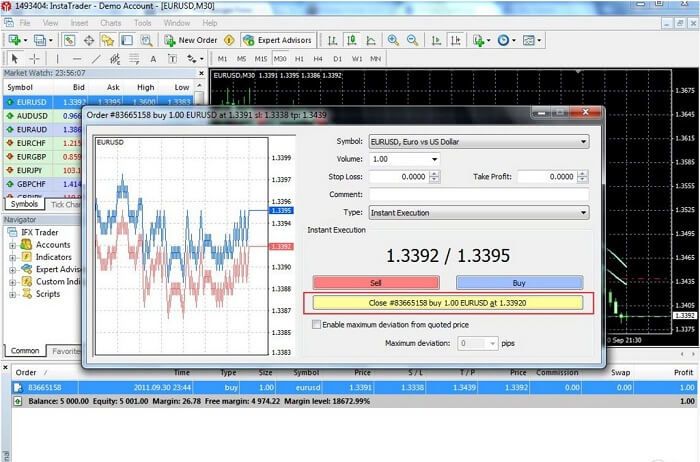Viewport: 700px width, 462px height.
Task: Click the zoom in magnifier icon
Action: pyautogui.click(x=393, y=40)
